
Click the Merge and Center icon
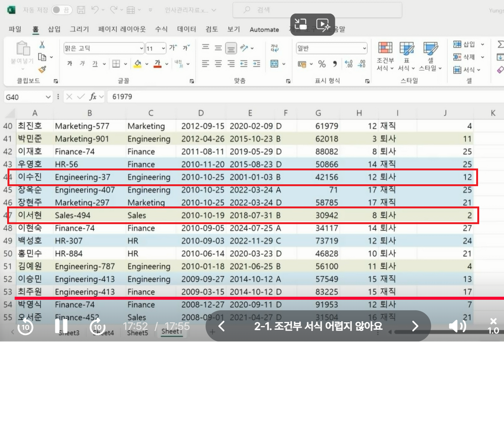[x=274, y=64]
